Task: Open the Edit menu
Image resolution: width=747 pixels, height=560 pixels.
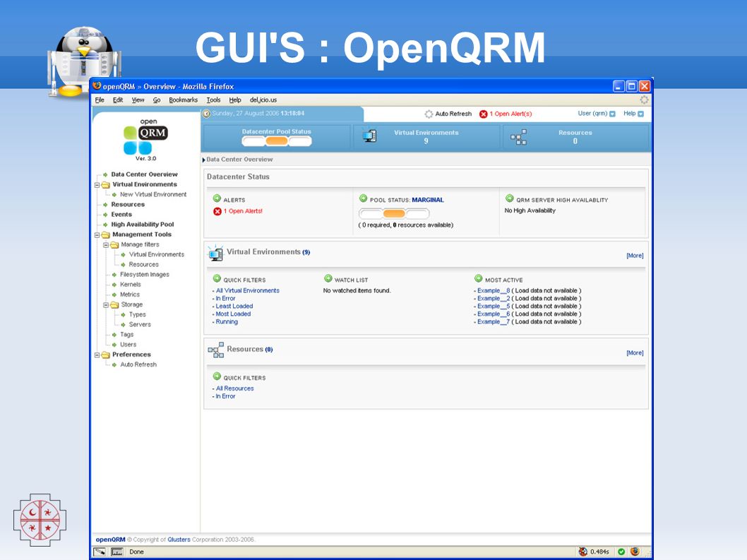Action: (118, 100)
